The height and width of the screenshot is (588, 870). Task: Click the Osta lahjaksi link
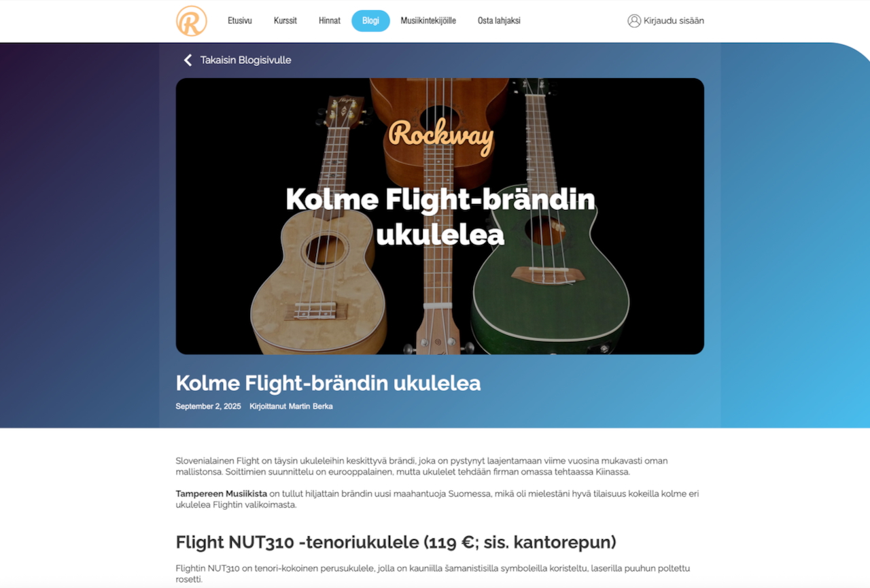point(499,21)
